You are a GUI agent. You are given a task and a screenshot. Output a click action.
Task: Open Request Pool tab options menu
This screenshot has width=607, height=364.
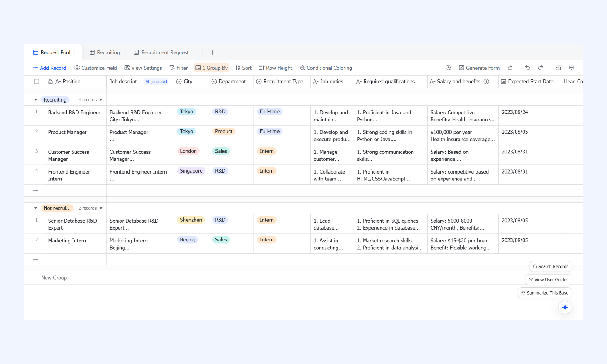pyautogui.click(x=75, y=52)
